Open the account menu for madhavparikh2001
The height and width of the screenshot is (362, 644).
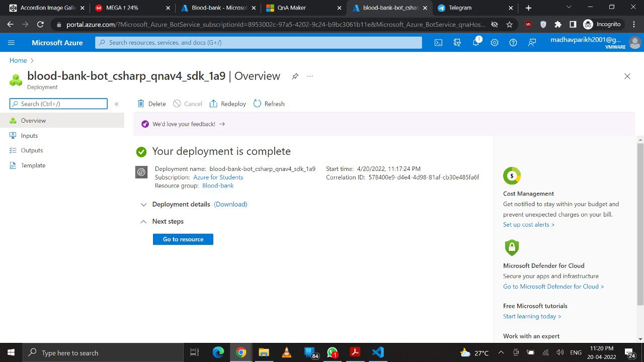pos(595,43)
